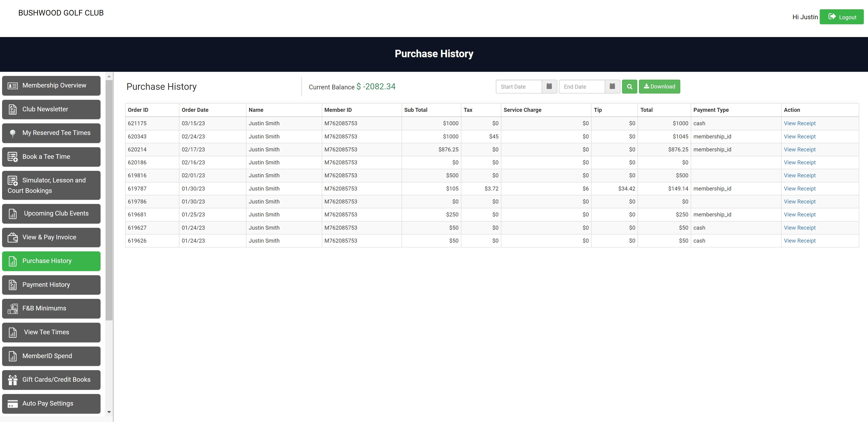This screenshot has height=422, width=868.
Task: Download the purchase history
Action: [x=659, y=87]
